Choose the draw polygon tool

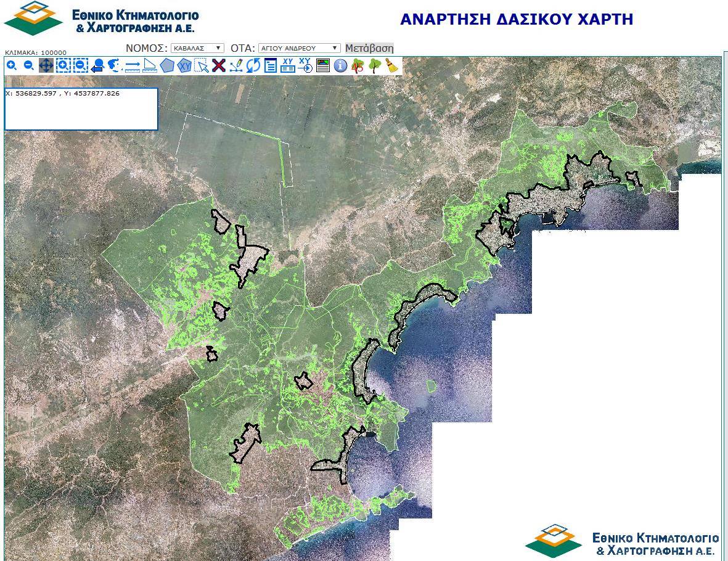point(167,65)
